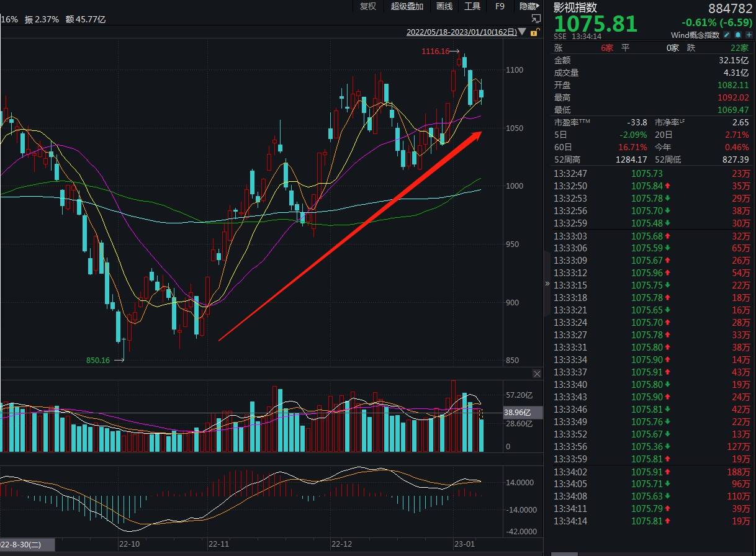Open the 超级叠加 menu
Viewport: 756px width, 556px height.
coord(407,6)
